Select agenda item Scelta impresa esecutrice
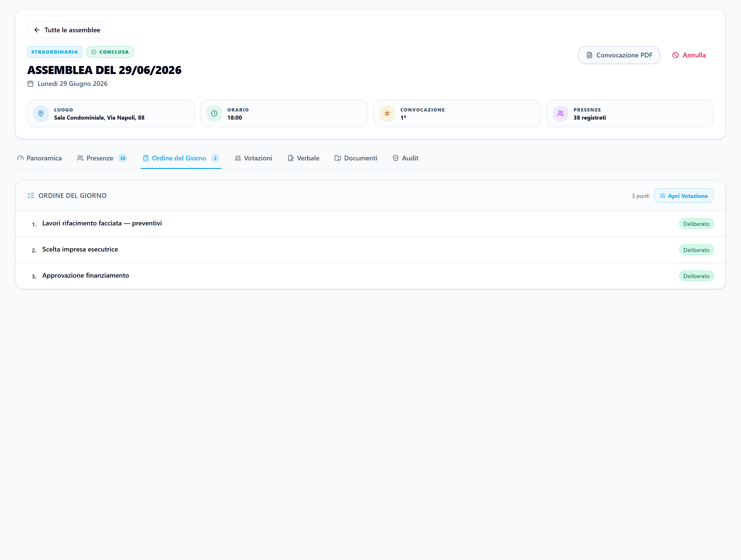741x560 pixels. point(370,250)
